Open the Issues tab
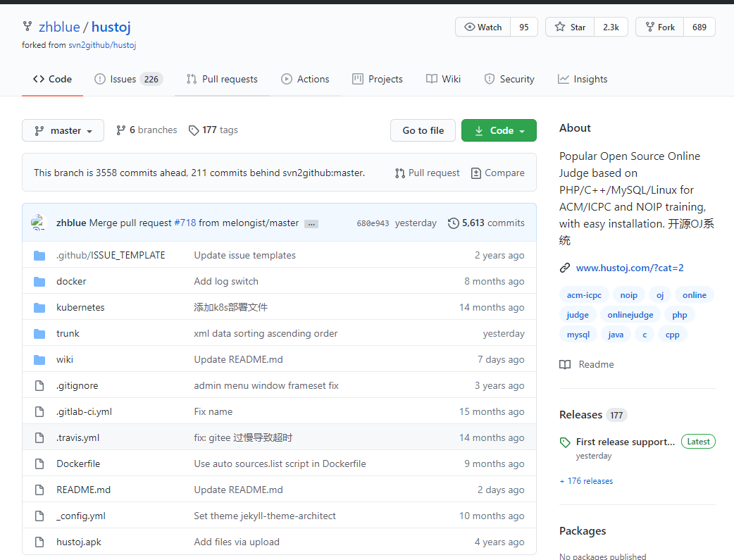Screen dimensions: 734x560 128,79
